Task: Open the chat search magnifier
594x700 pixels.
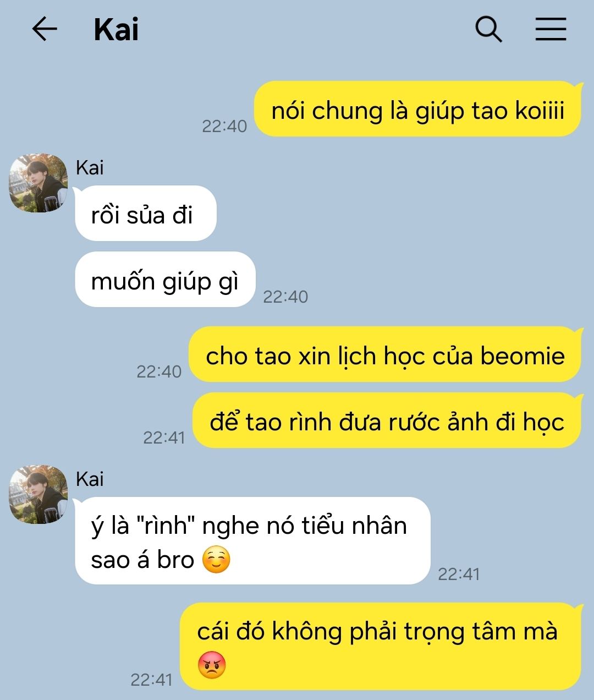Action: pyautogui.click(x=488, y=29)
